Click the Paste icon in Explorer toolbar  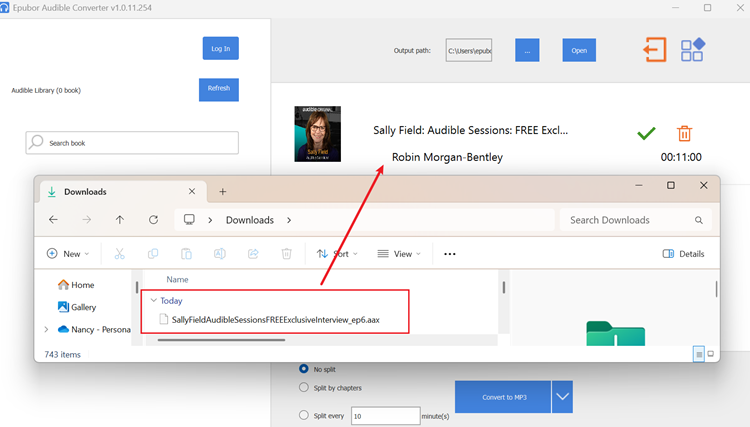(x=186, y=253)
